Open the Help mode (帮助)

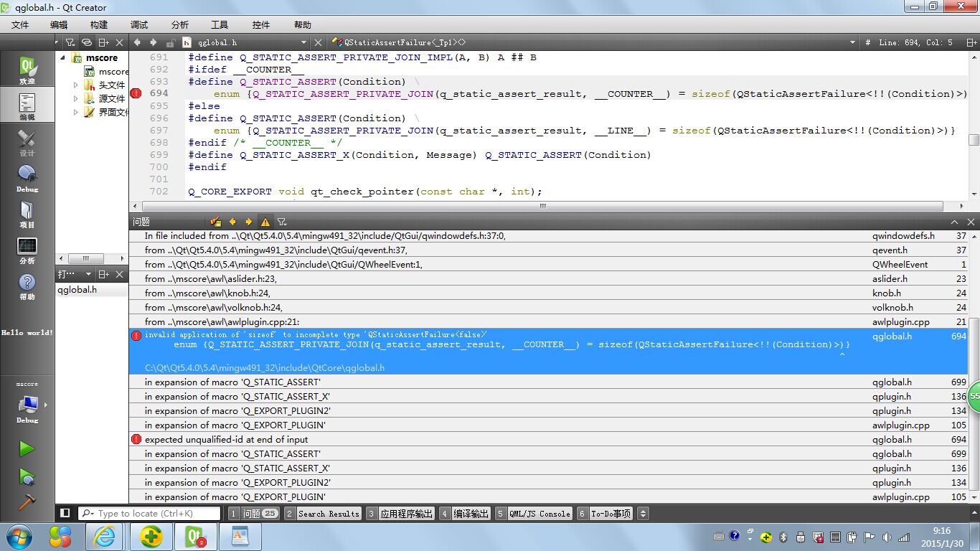pyautogui.click(x=27, y=286)
